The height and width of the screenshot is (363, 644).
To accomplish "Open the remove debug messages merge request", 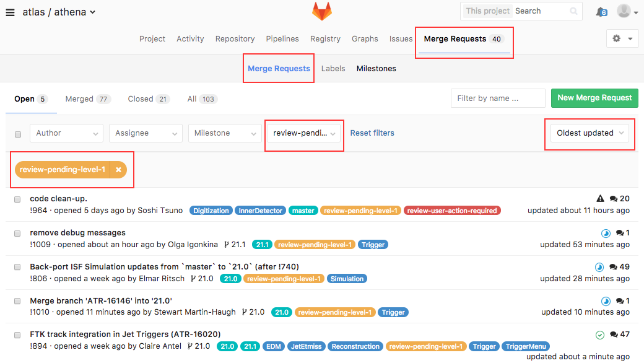I will pos(77,233).
